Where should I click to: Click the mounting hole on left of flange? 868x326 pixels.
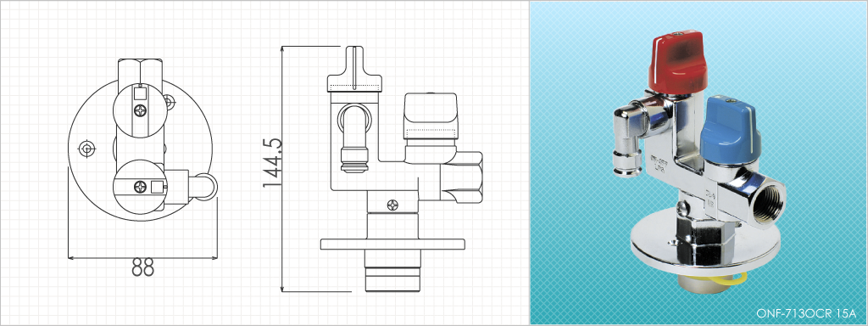click(x=87, y=149)
